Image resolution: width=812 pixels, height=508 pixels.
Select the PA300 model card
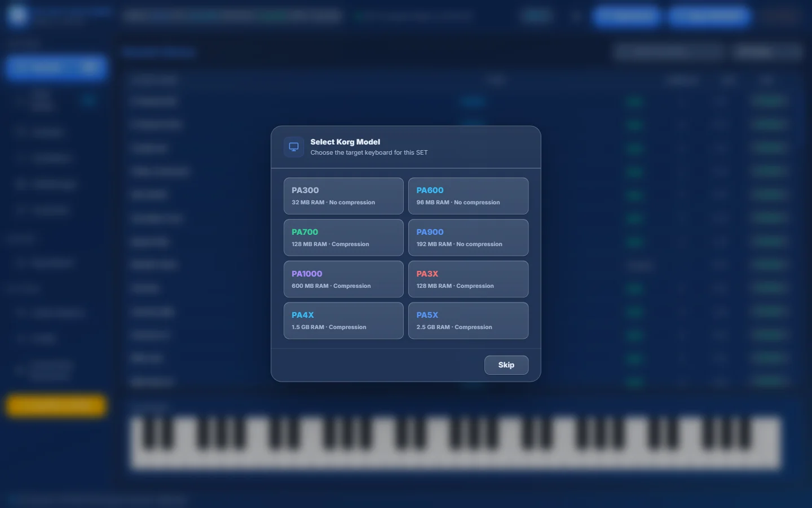[x=343, y=196]
